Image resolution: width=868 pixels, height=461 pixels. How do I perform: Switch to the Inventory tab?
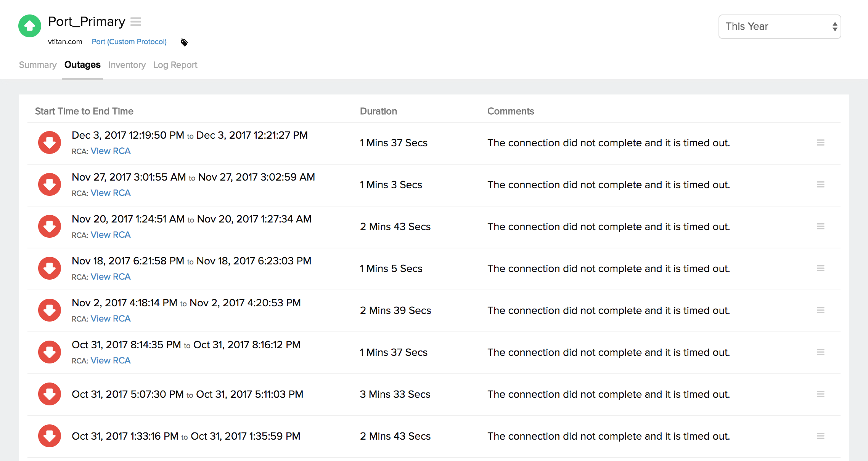(x=127, y=65)
